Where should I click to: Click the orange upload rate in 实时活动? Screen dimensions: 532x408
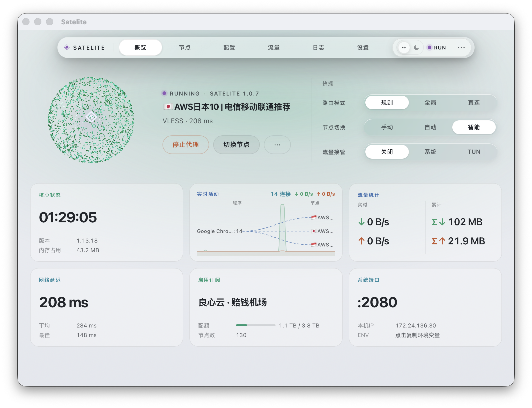326,194
